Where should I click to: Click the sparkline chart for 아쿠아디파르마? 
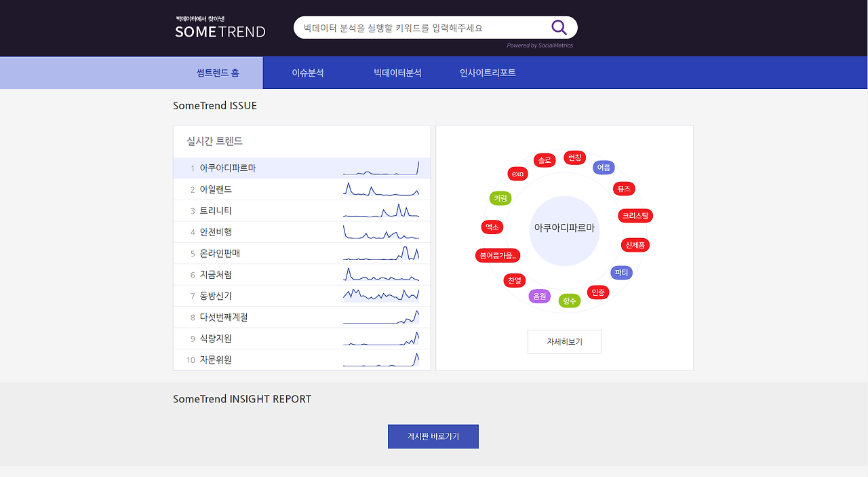381,168
